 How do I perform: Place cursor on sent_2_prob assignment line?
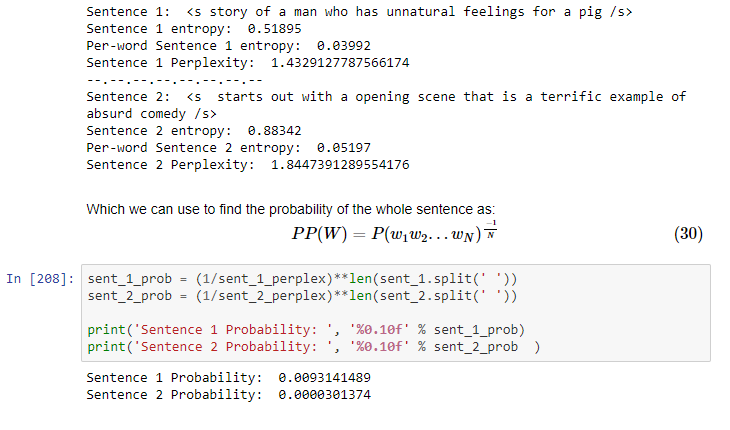[x=302, y=296]
